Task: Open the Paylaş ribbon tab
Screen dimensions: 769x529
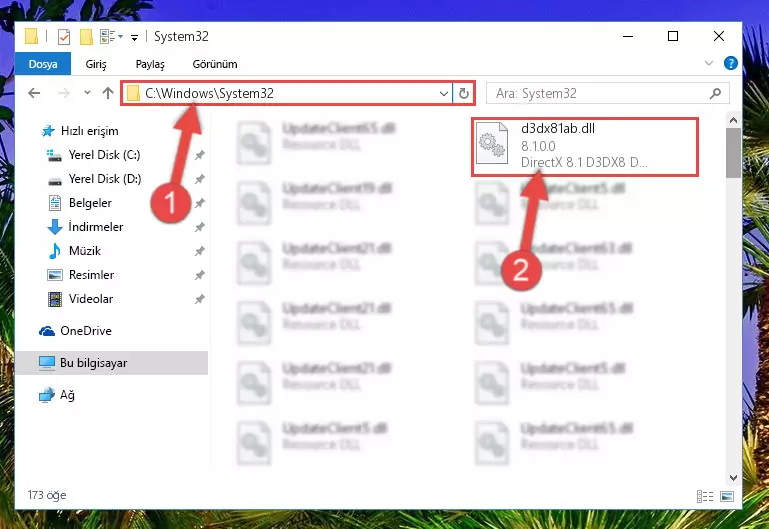Action: coord(150,64)
